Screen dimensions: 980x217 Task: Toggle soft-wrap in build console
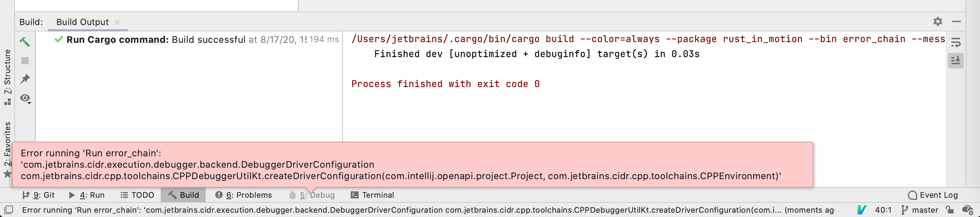[x=957, y=42]
